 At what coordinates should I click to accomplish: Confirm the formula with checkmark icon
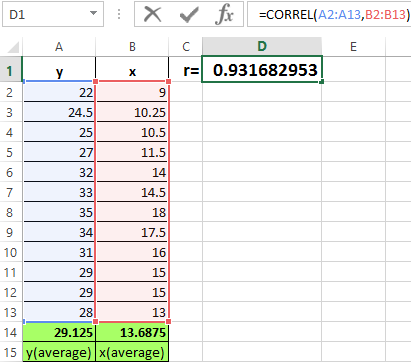tap(189, 15)
